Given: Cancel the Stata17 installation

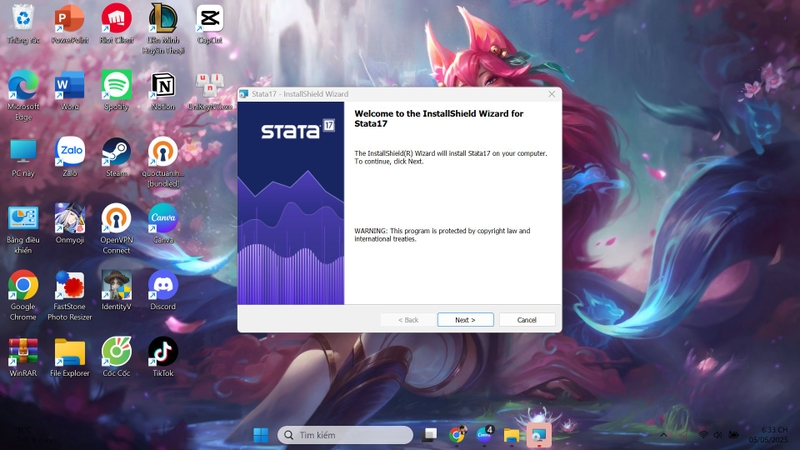Looking at the screenshot, I should pos(527,320).
